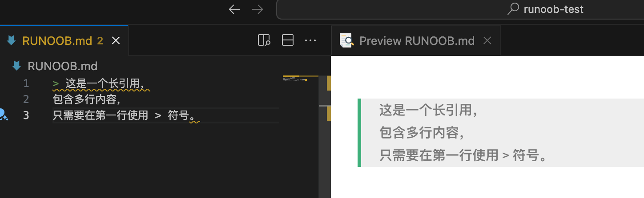Image resolution: width=644 pixels, height=198 pixels.
Task: Close the RUNOOB.md editor tab
Action: [116, 41]
